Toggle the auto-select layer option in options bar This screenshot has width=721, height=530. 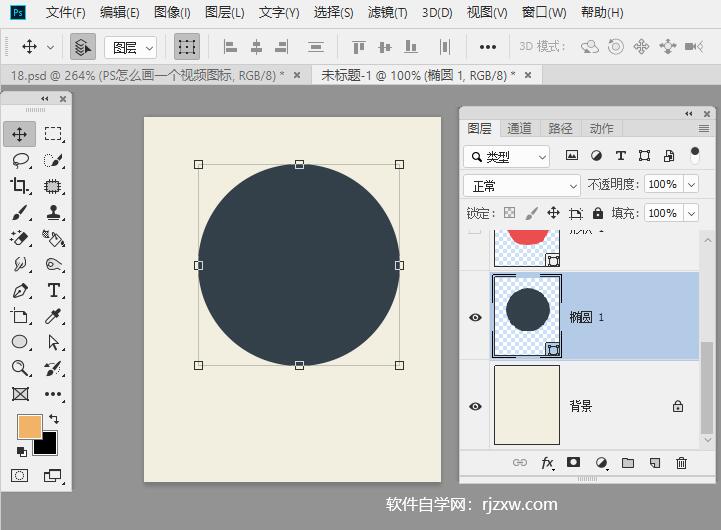(83, 47)
